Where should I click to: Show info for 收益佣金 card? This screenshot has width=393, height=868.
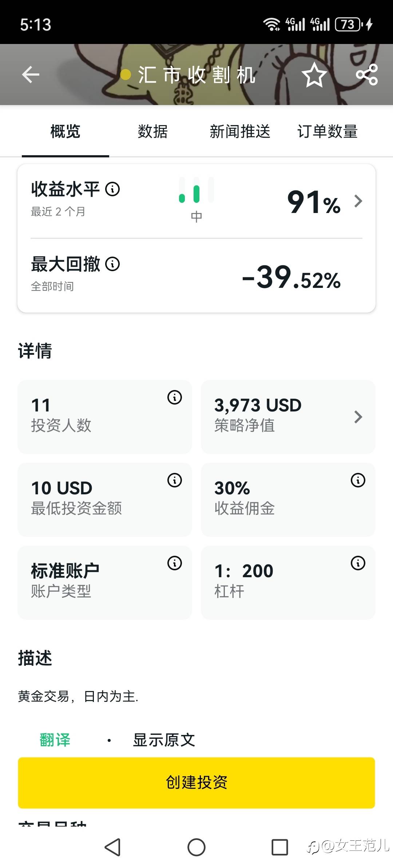click(358, 480)
